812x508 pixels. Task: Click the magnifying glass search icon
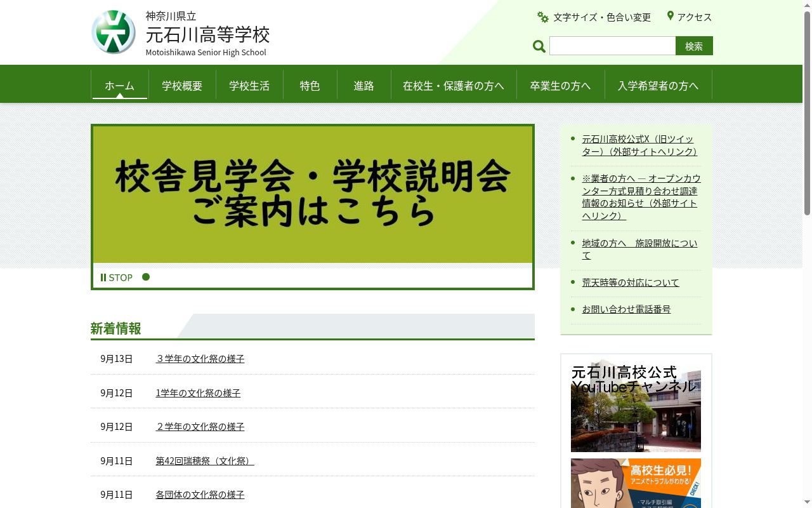(539, 46)
